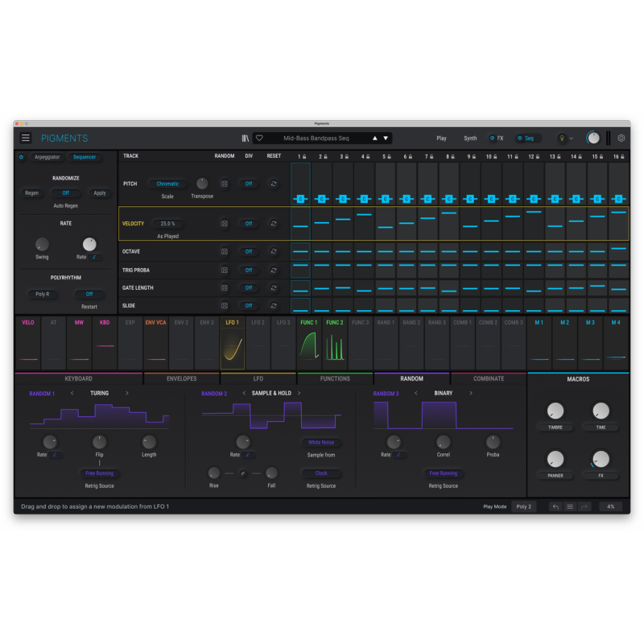Open the Keyboard modulation tab
This screenshot has height=644, width=644.
[78, 378]
